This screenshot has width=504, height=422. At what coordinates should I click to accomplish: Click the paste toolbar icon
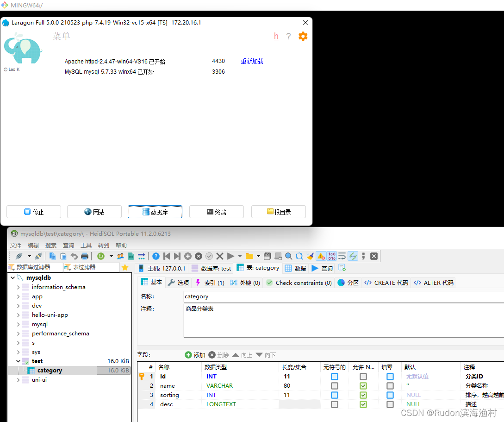(x=63, y=256)
